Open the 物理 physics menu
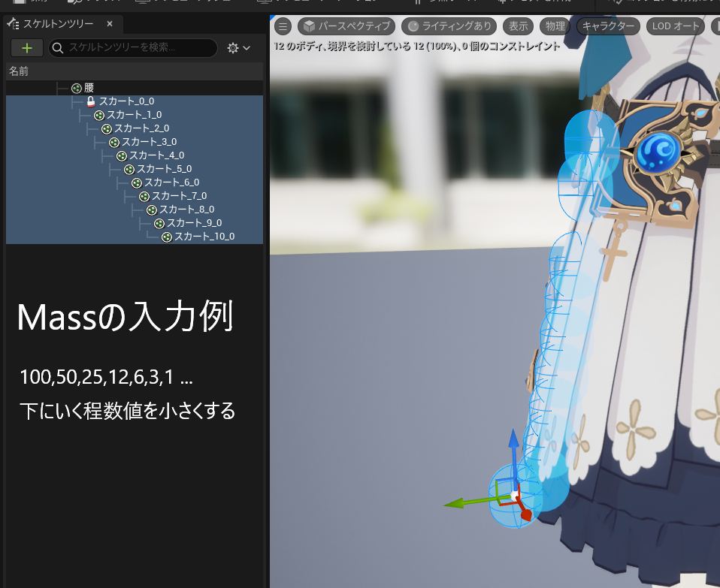Image resolution: width=720 pixels, height=588 pixels. (x=555, y=26)
